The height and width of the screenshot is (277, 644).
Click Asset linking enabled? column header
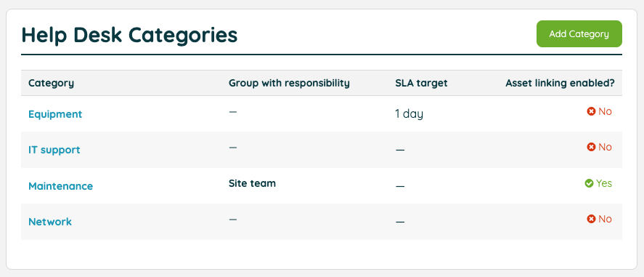click(560, 83)
